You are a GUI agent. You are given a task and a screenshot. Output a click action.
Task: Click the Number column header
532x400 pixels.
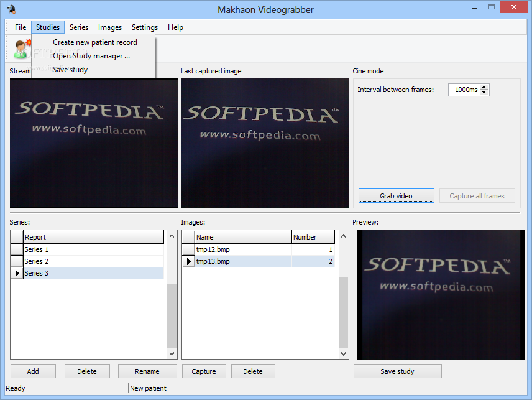click(313, 237)
